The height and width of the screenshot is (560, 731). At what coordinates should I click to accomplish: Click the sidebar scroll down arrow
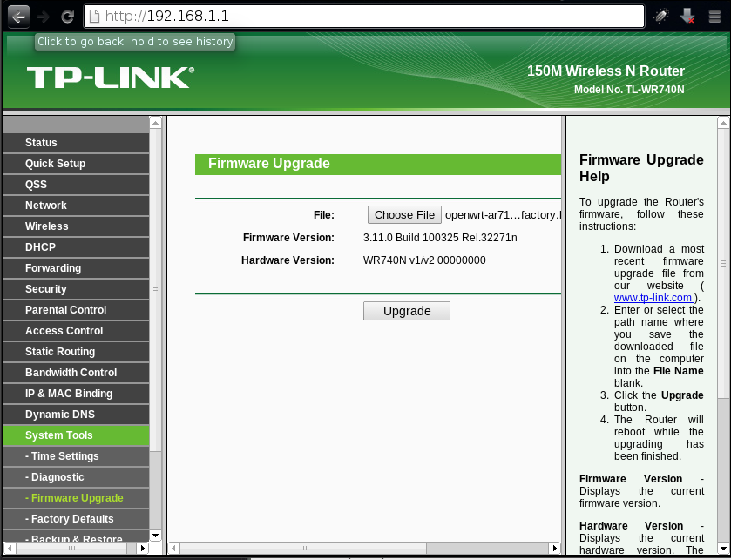pos(156,536)
